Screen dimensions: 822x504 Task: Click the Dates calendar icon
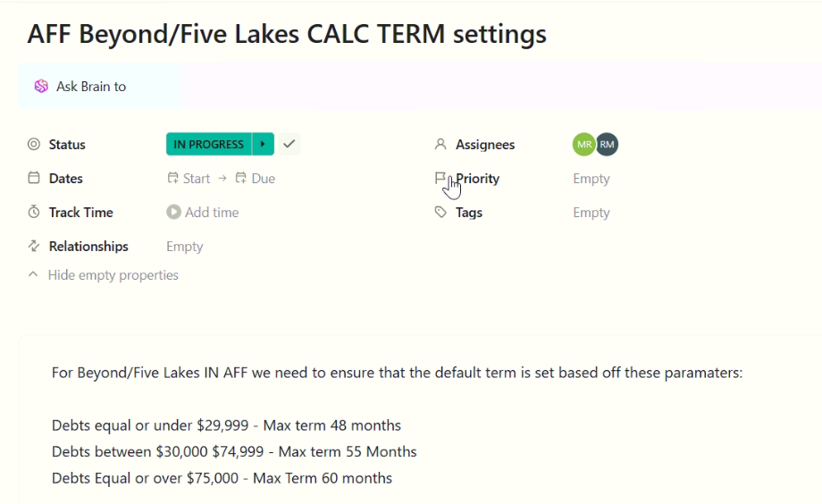pos(34,179)
